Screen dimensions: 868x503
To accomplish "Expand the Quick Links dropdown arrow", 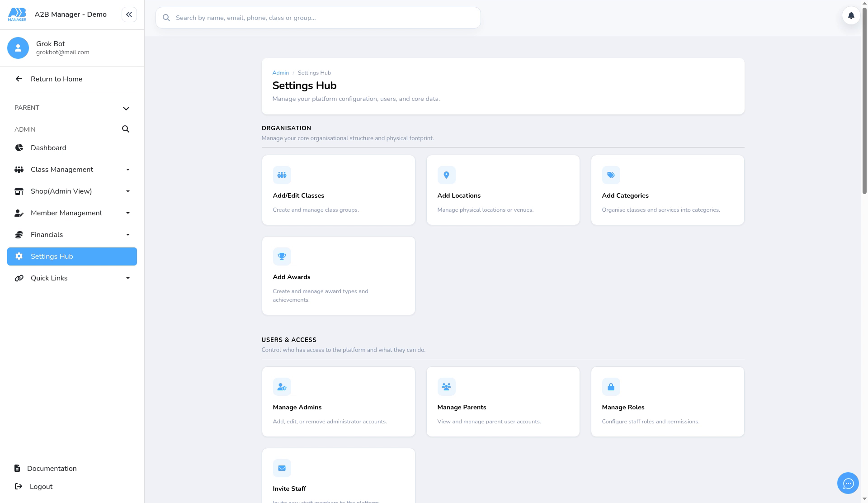I will click(128, 278).
